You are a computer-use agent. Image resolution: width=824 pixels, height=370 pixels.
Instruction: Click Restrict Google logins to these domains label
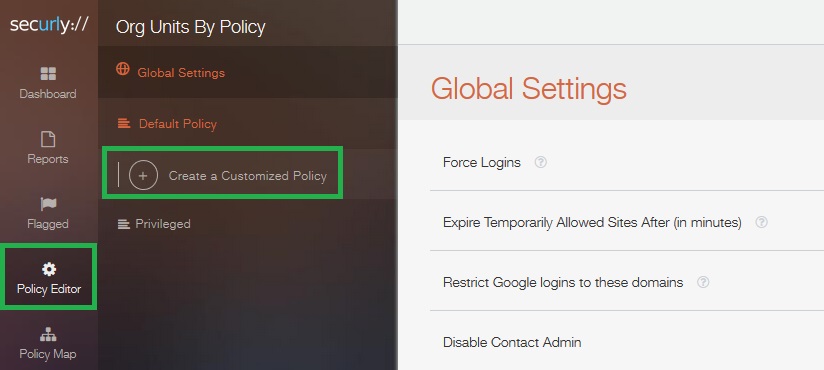click(563, 283)
